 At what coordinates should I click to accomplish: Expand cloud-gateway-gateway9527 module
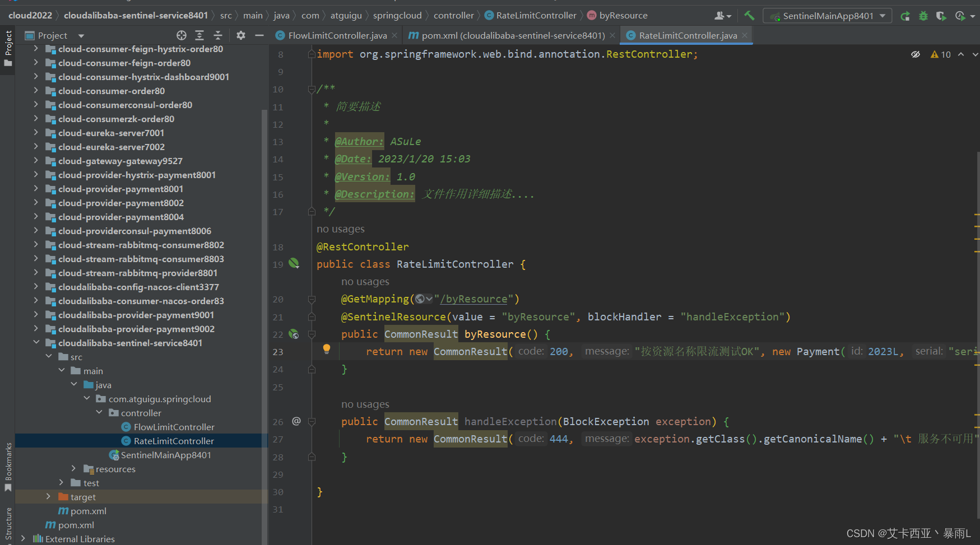click(x=36, y=161)
